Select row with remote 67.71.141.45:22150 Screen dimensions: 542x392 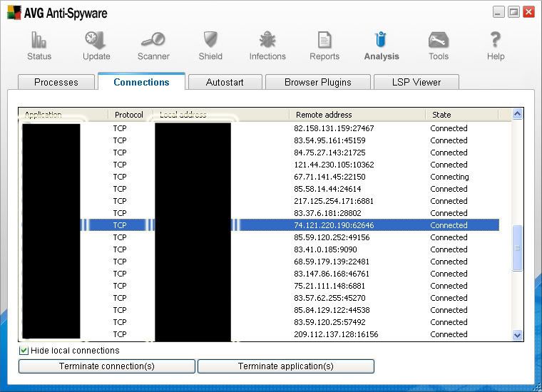(260, 177)
